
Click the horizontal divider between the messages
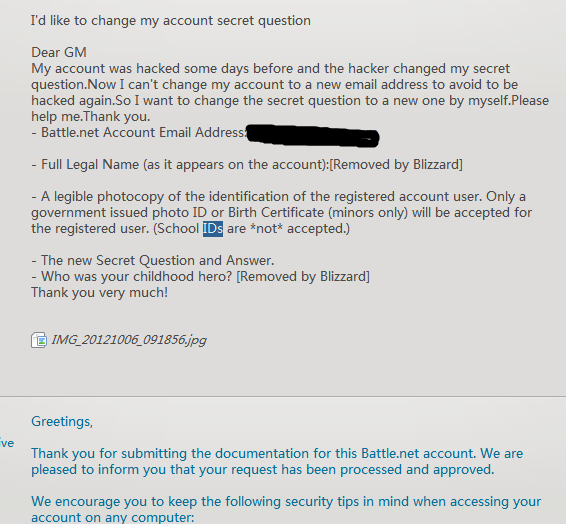pyautogui.click(x=283, y=397)
